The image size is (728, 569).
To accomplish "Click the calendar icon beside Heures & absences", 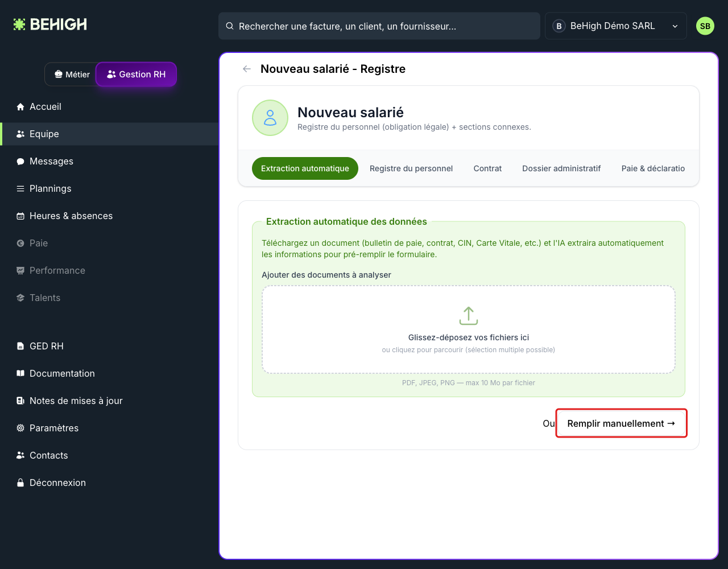I will coord(20,216).
